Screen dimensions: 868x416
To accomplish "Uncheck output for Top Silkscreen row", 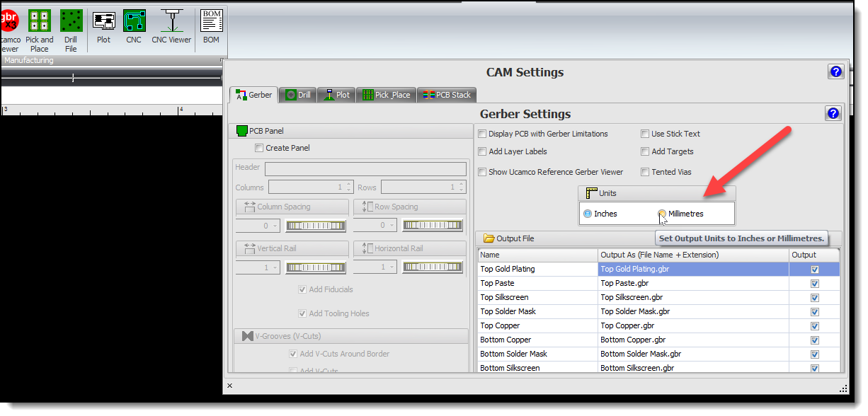I will pos(814,297).
